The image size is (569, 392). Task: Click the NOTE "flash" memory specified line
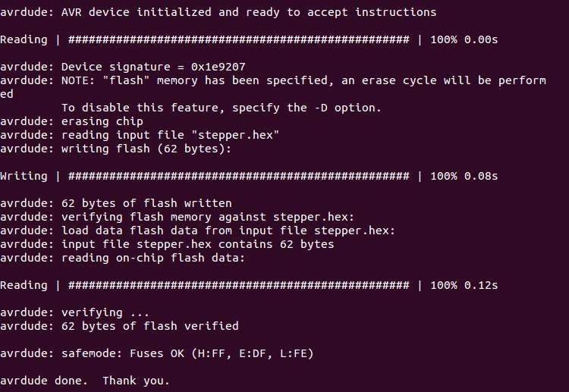tap(273, 80)
